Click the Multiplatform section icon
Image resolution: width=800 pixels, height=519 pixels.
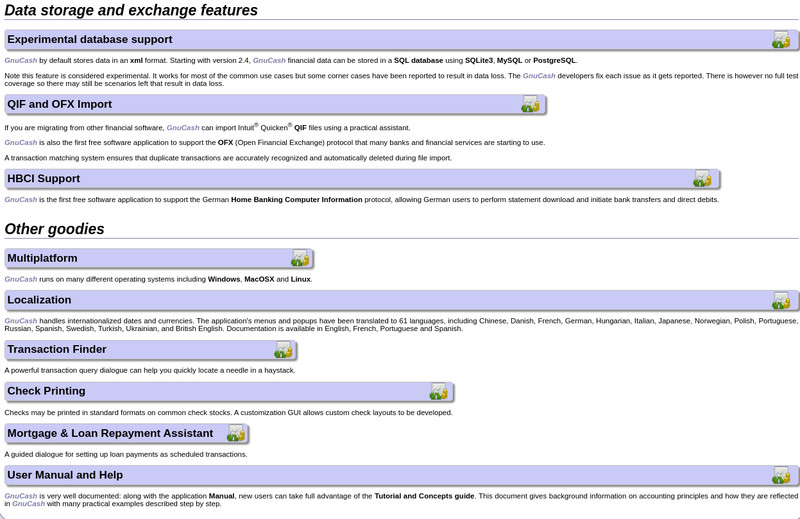pyautogui.click(x=300, y=258)
